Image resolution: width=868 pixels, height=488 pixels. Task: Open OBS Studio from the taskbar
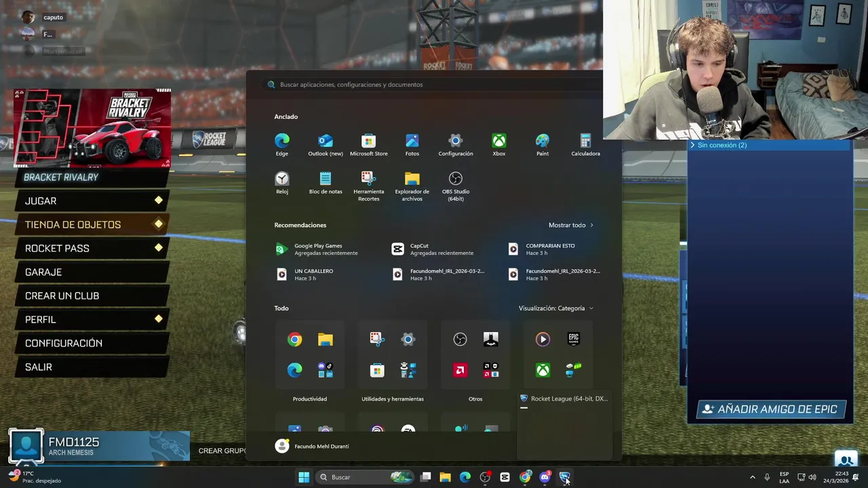click(x=485, y=477)
